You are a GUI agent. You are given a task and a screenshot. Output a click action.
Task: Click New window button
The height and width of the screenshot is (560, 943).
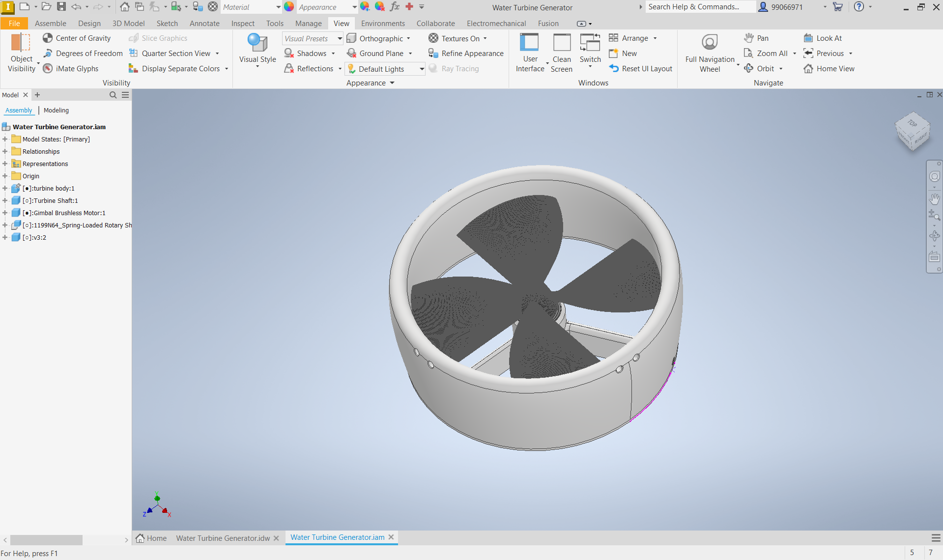pyautogui.click(x=623, y=54)
